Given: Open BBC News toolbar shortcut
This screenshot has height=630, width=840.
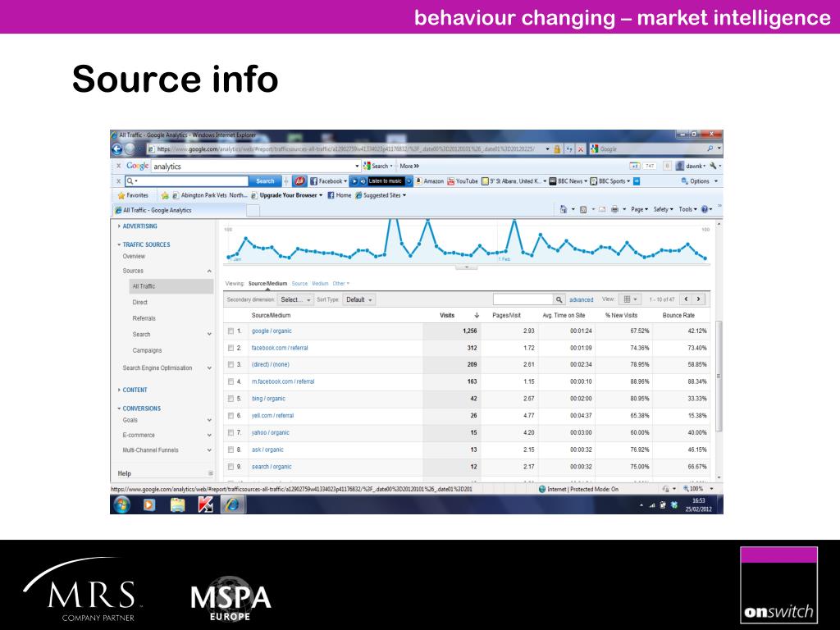Looking at the screenshot, I should pyautogui.click(x=568, y=181).
